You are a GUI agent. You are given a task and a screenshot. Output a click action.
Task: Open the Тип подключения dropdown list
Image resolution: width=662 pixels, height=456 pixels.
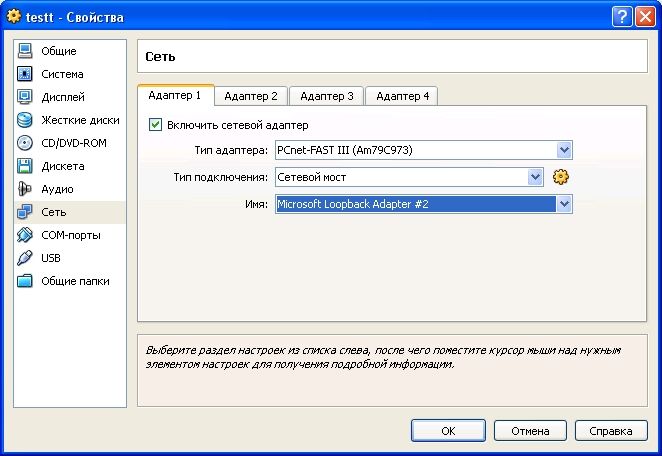coord(535,177)
